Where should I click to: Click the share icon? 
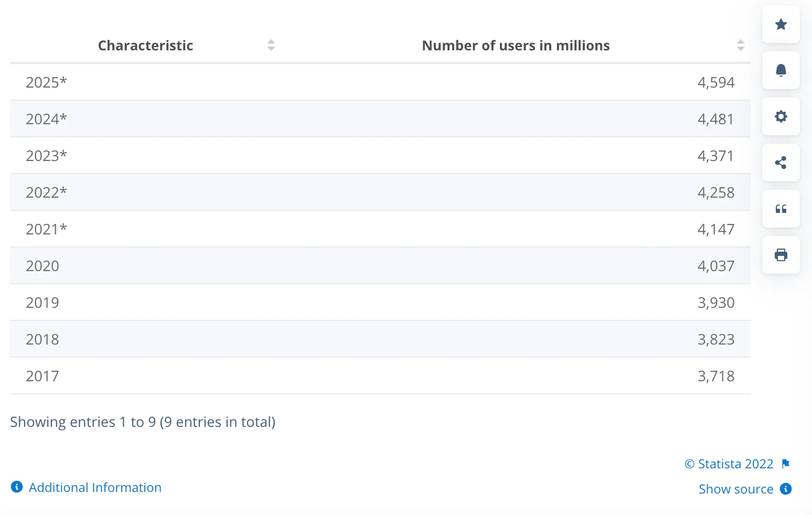(781, 163)
